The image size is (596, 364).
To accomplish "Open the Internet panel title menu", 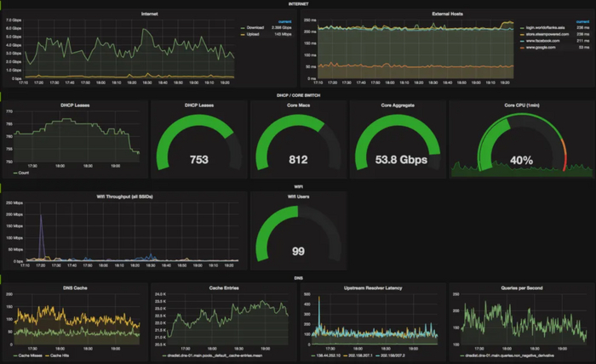I will (x=149, y=14).
